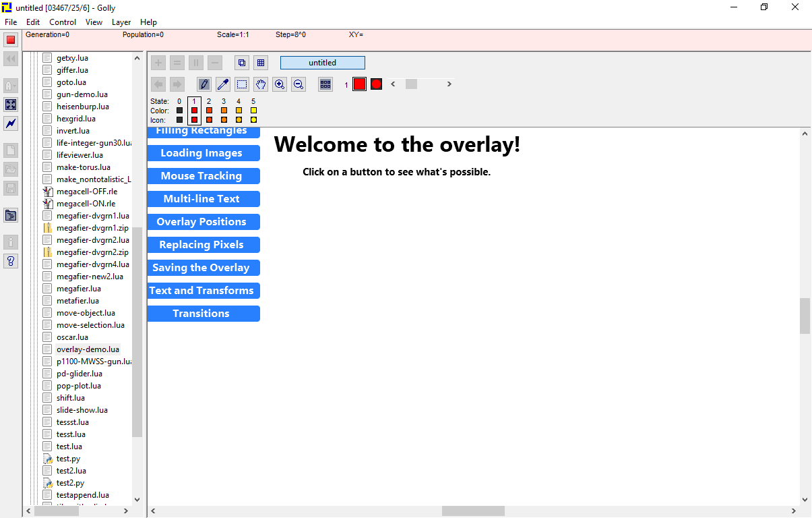Click the redo right arrow icon
The width and height of the screenshot is (812, 518).
pyautogui.click(x=177, y=84)
